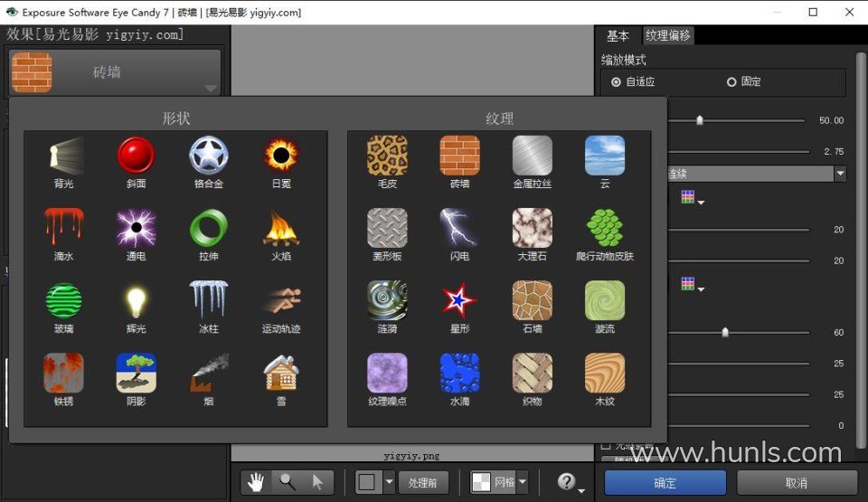This screenshot has height=502, width=868.
Task: Click the 确定 confirm button
Action: click(x=665, y=483)
